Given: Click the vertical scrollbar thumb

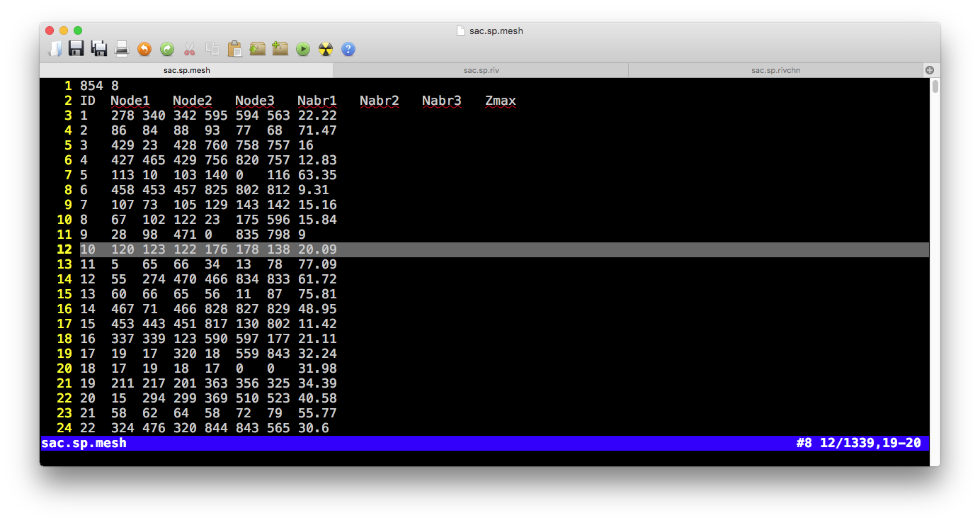Looking at the screenshot, I should tap(935, 87).
